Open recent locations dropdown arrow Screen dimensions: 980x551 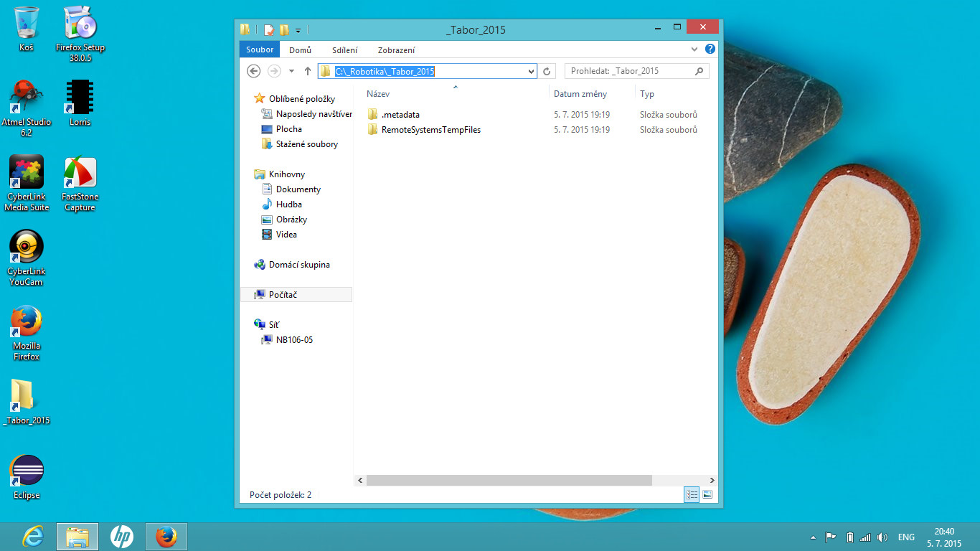(291, 71)
